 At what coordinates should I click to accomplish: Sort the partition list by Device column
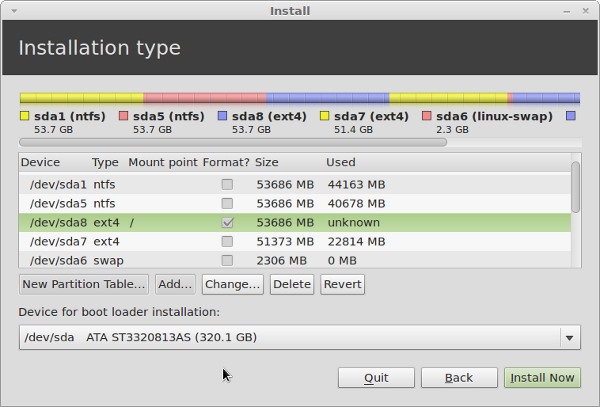[x=41, y=162]
